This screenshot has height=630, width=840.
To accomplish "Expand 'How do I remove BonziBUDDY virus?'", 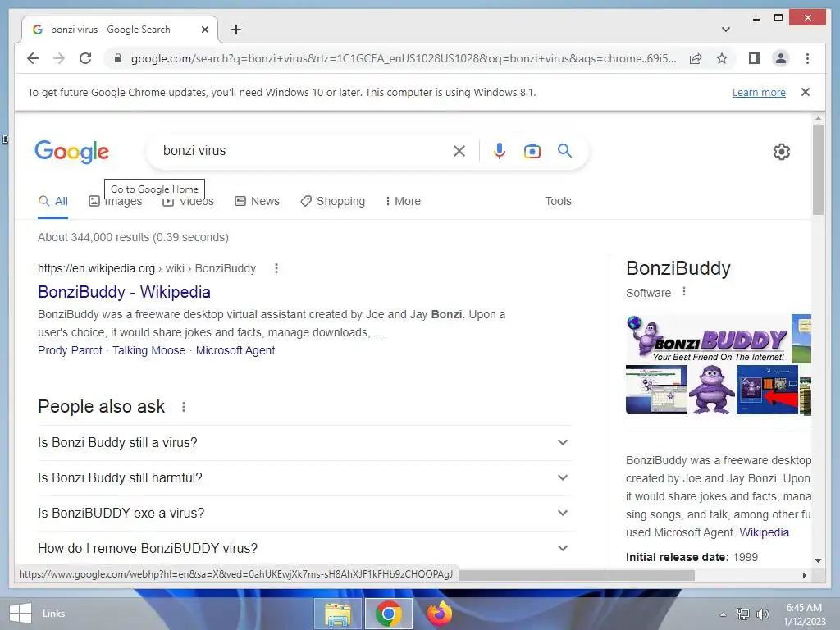I will [x=304, y=549].
